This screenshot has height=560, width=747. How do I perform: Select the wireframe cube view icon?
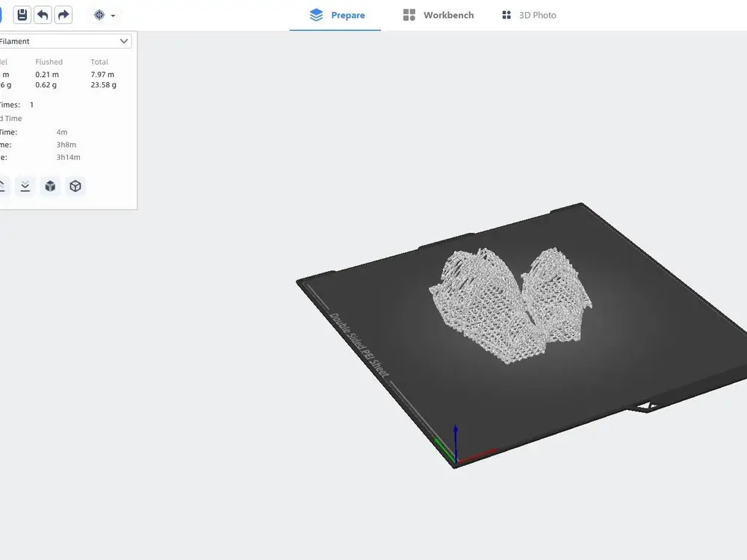click(75, 186)
